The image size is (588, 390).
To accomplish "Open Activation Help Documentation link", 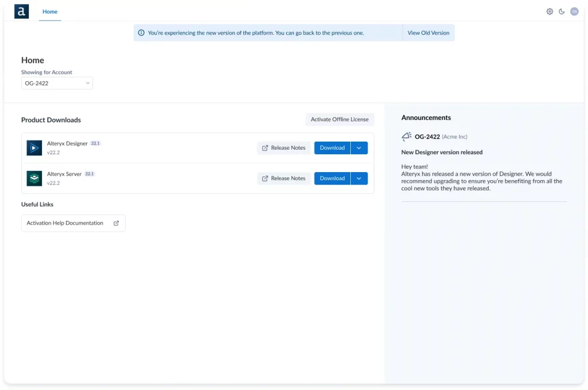I will coord(73,223).
